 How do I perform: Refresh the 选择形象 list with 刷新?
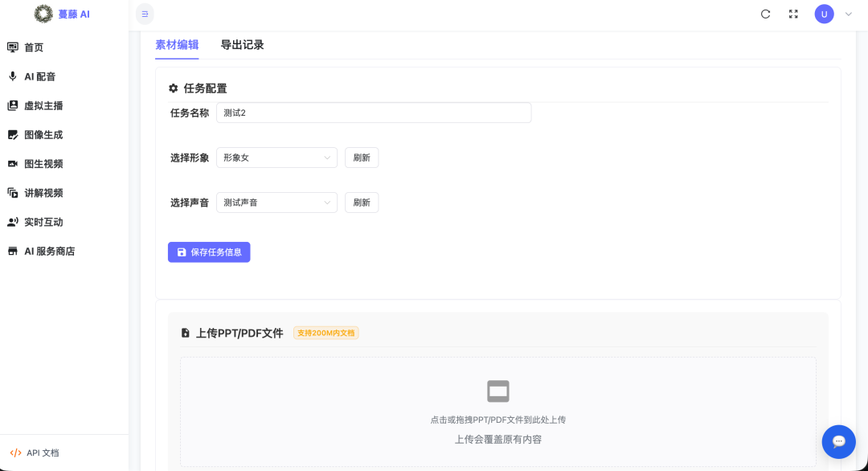pyautogui.click(x=362, y=158)
